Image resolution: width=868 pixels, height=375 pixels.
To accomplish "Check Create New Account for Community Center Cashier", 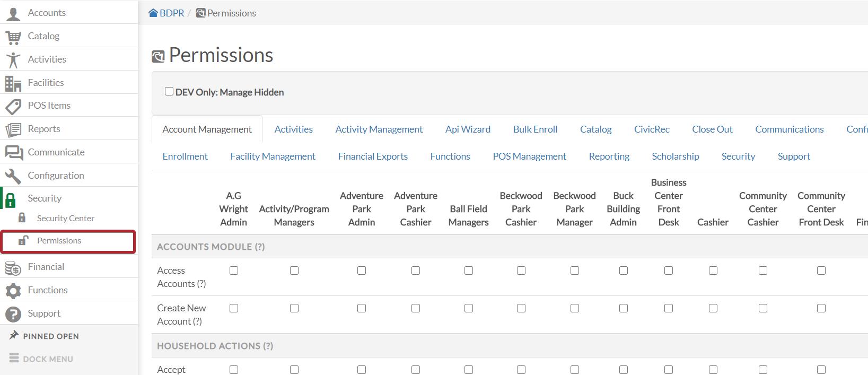I will (763, 308).
